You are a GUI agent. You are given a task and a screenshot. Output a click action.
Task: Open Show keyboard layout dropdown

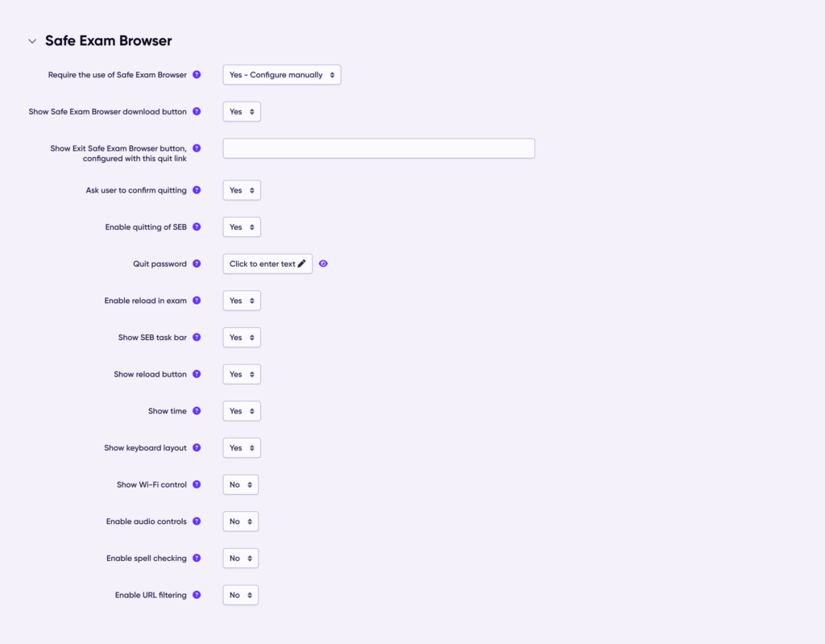[x=242, y=448]
